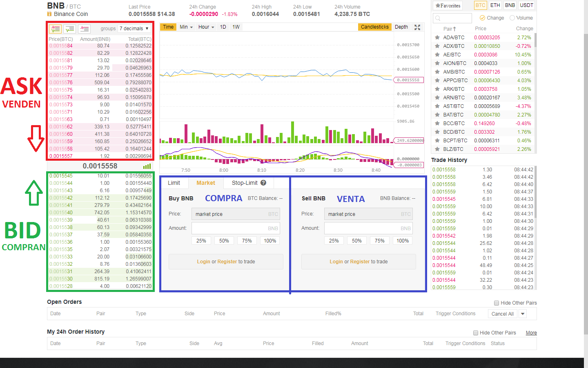The image size is (588, 368).
Task: Star the BAT/BTC pair as favorite
Action: [437, 115]
